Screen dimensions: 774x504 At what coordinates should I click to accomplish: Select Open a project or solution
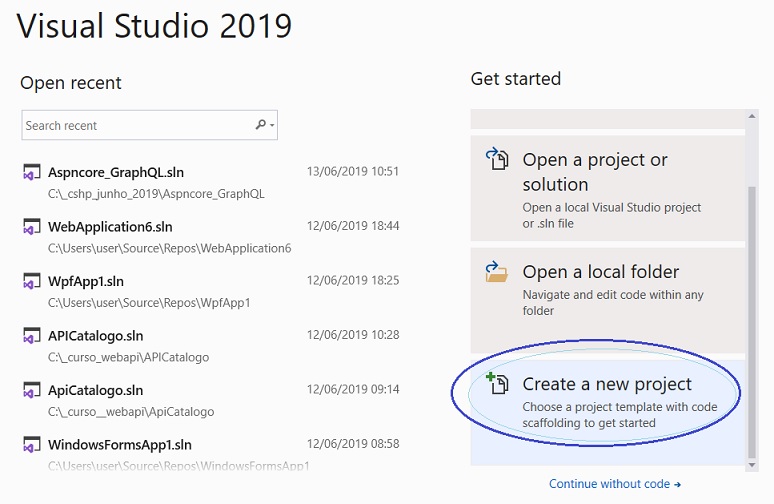(x=608, y=188)
